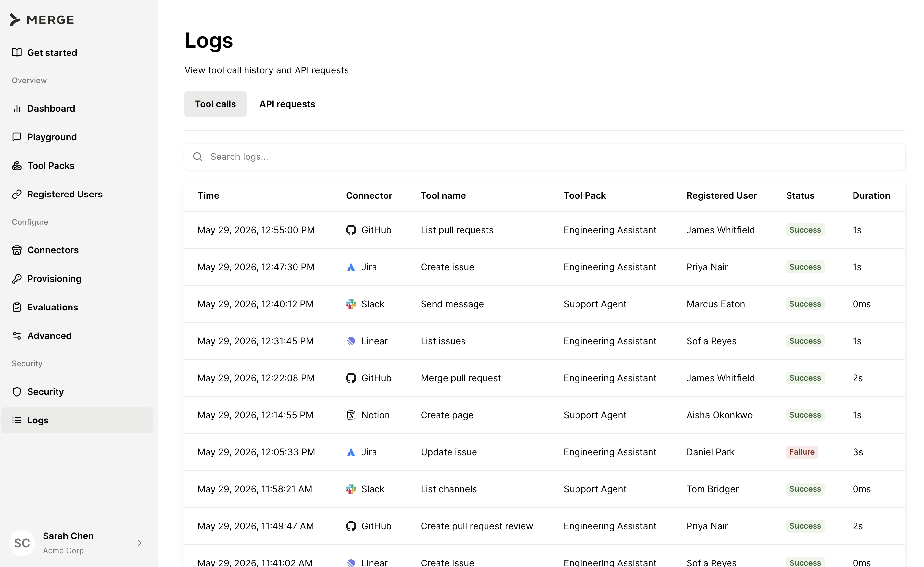
Task: Open the Security page
Action: [x=77, y=392]
